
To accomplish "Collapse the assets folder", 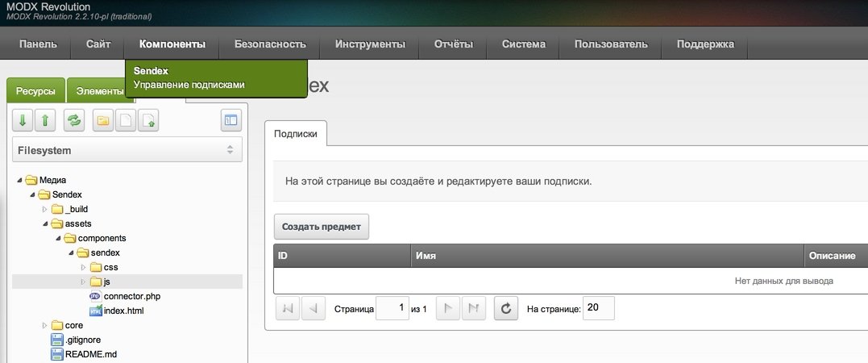I will tap(45, 223).
